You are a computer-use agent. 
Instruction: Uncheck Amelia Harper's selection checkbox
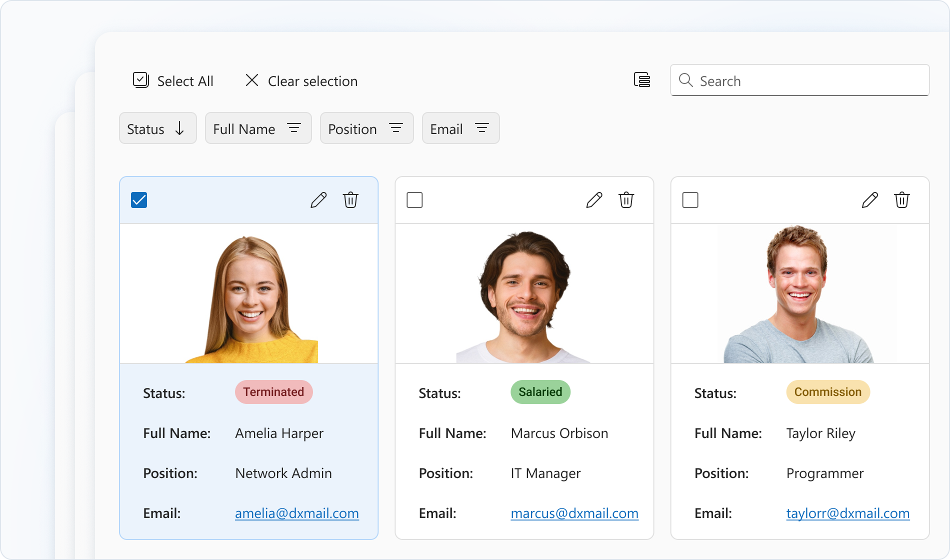click(x=139, y=200)
